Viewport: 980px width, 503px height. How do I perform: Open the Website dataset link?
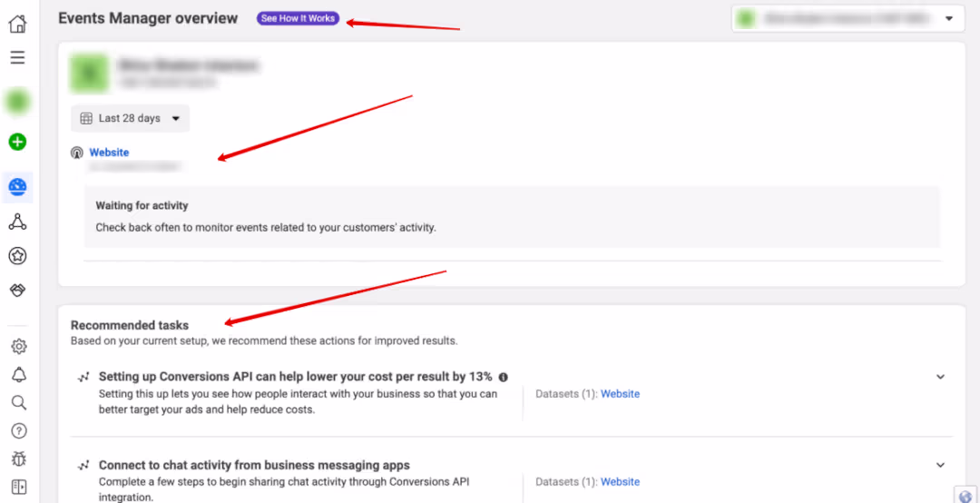coord(110,152)
